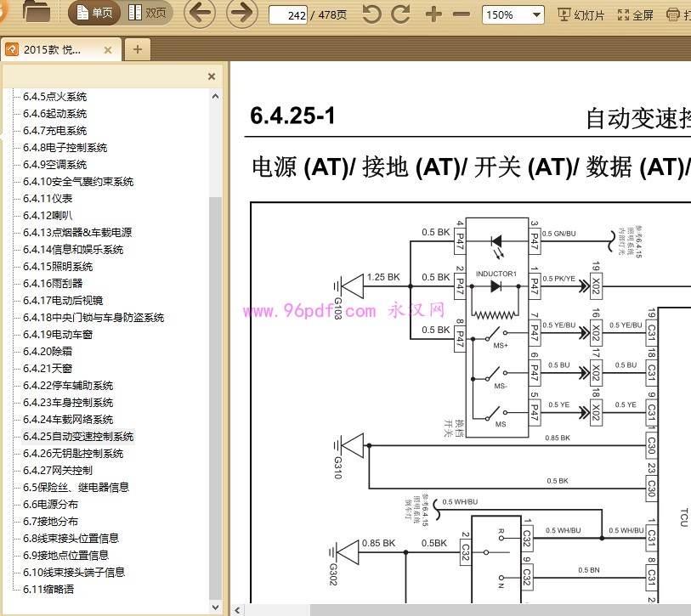Open bookmark 6.4.26无钥匙控制系统
Viewport: 691px width, 616px height.
click(73, 454)
